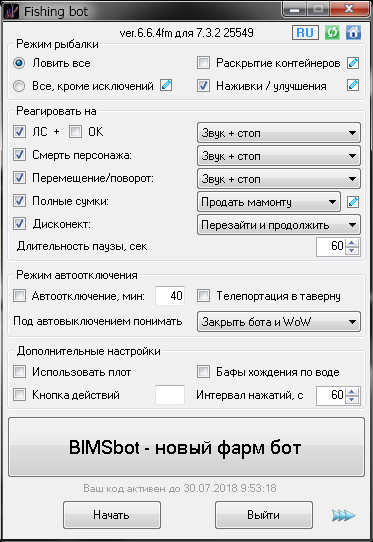Screen dimensions: 373x542
Task: Click the green refresh icon
Action: point(332,33)
